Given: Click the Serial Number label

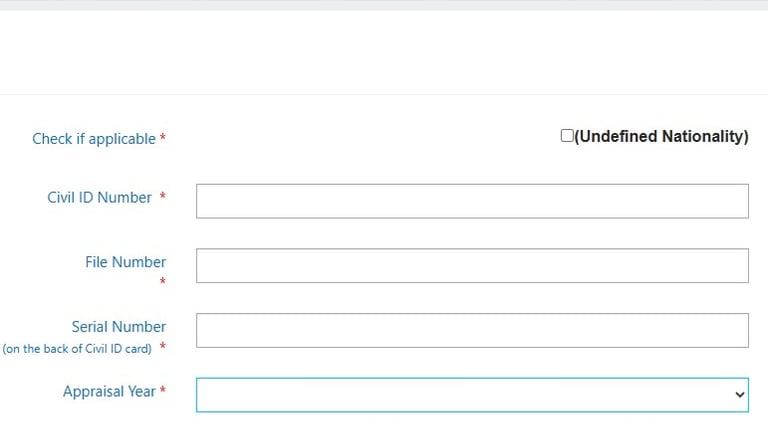Looking at the screenshot, I should tap(119, 327).
